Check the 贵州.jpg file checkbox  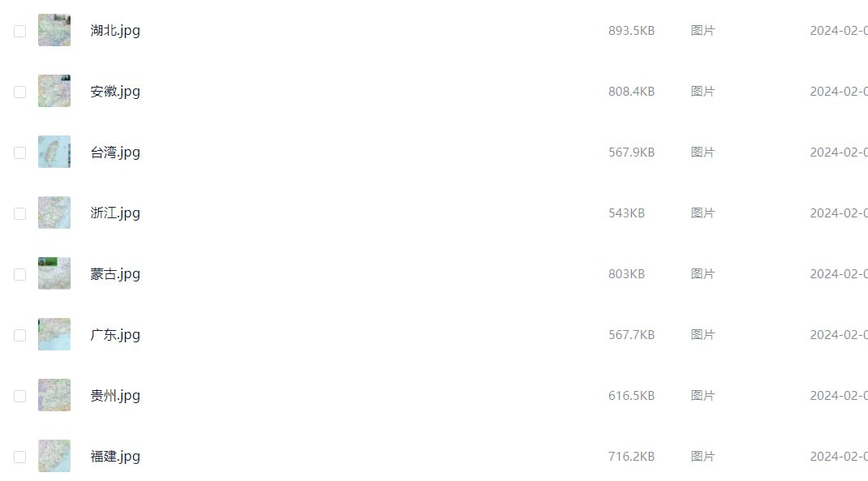point(19,396)
